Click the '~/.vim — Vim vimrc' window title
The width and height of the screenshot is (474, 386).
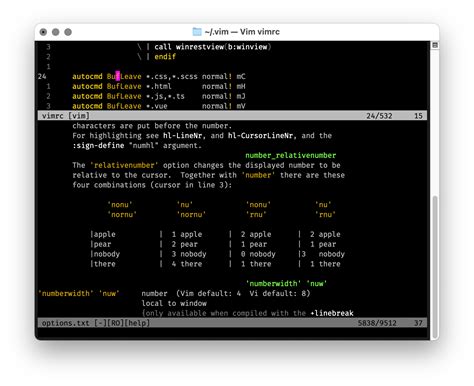pos(242,32)
